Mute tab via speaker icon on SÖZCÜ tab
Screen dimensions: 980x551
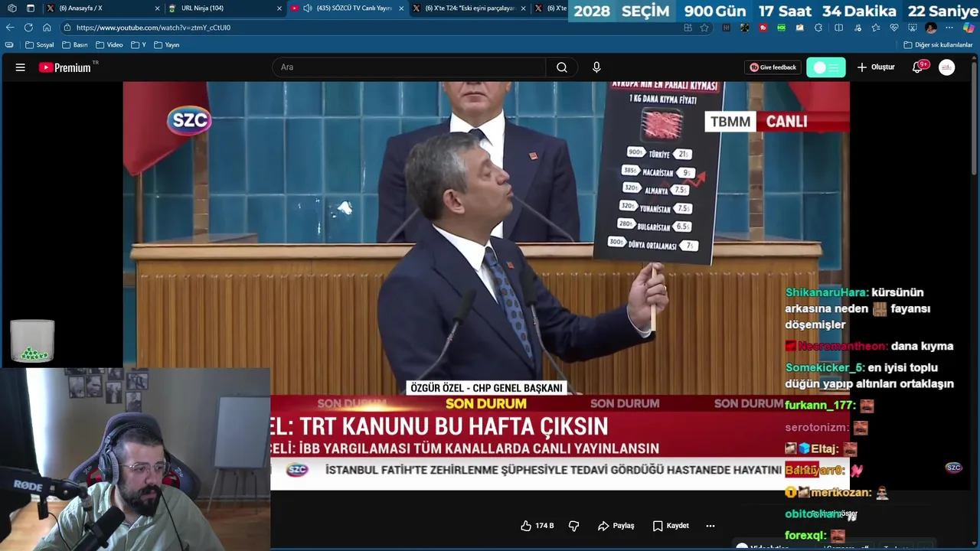tap(308, 8)
